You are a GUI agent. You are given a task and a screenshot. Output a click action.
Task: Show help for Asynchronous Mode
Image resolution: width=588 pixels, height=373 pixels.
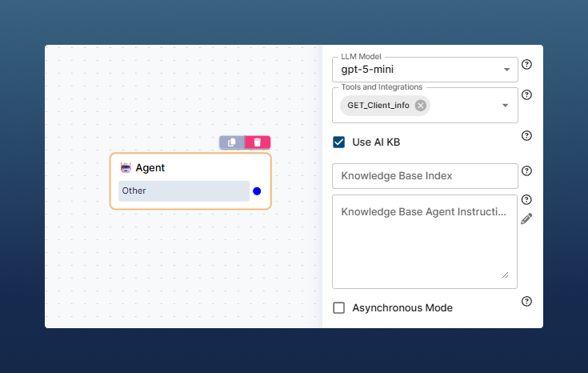[526, 302]
